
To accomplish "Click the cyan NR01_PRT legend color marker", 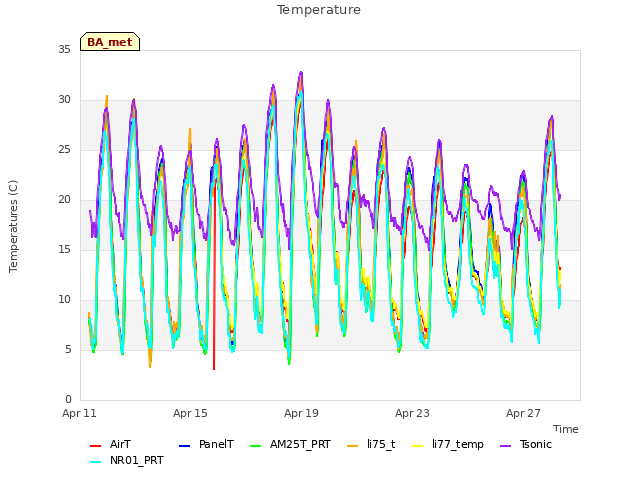I will pyautogui.click(x=95, y=462).
